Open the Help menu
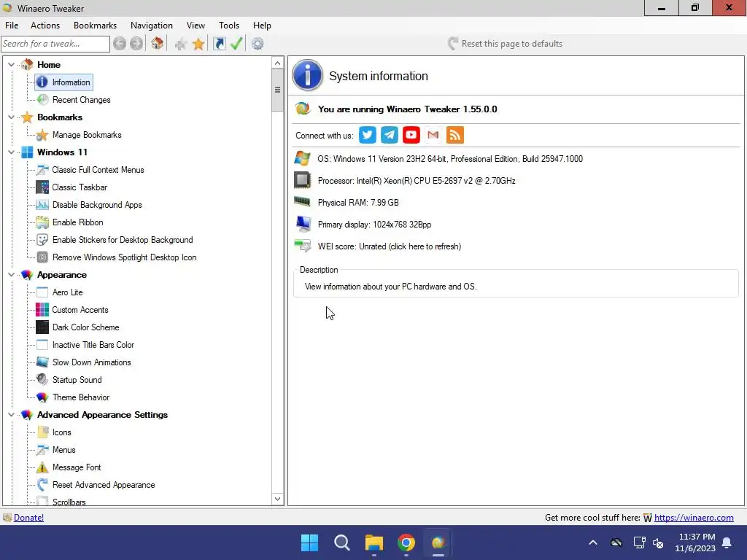 pos(262,26)
